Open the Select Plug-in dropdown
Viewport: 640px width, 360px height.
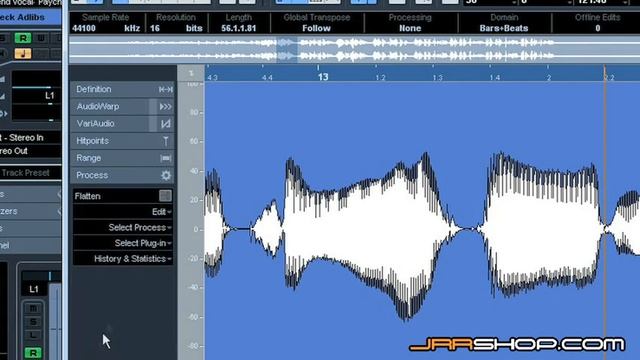pyautogui.click(x=123, y=243)
